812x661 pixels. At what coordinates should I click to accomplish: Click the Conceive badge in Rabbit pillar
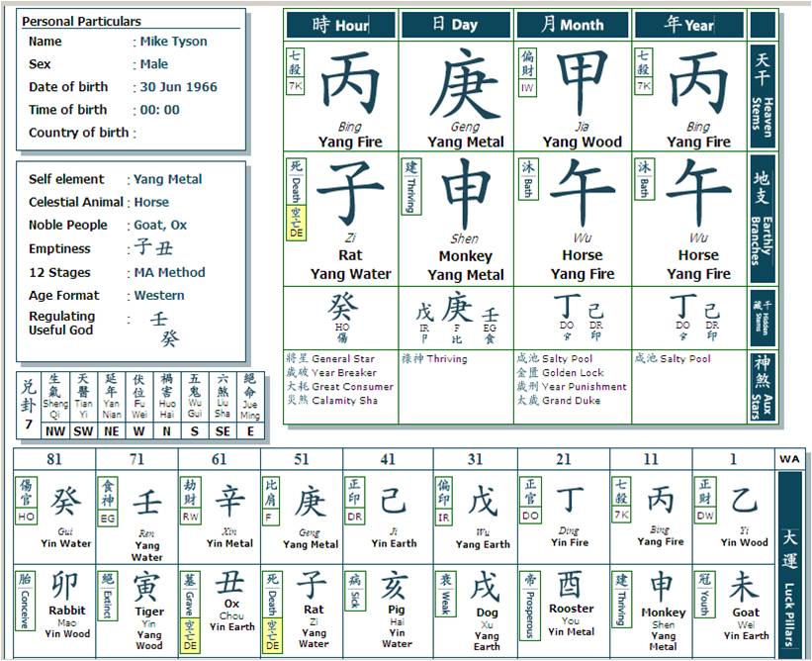click(25, 601)
